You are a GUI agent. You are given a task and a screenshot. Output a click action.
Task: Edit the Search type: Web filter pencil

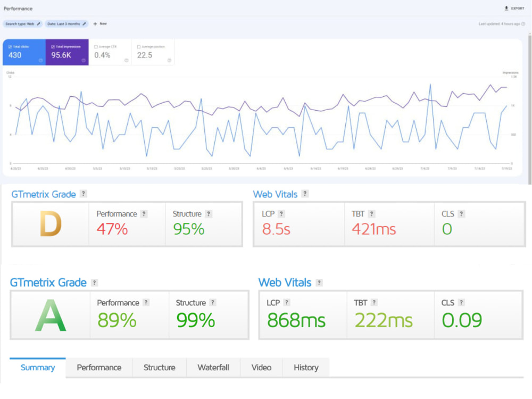[x=39, y=24]
